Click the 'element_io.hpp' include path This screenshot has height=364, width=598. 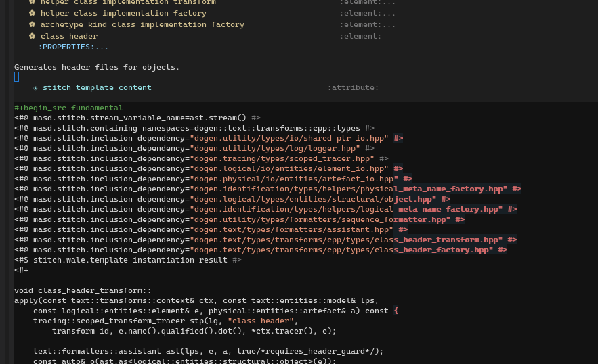pos(289,168)
